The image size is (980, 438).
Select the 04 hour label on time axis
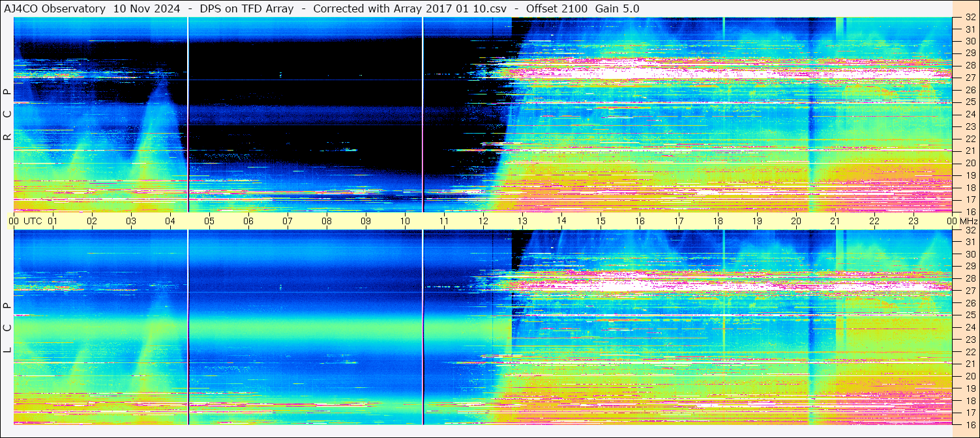[x=170, y=221]
